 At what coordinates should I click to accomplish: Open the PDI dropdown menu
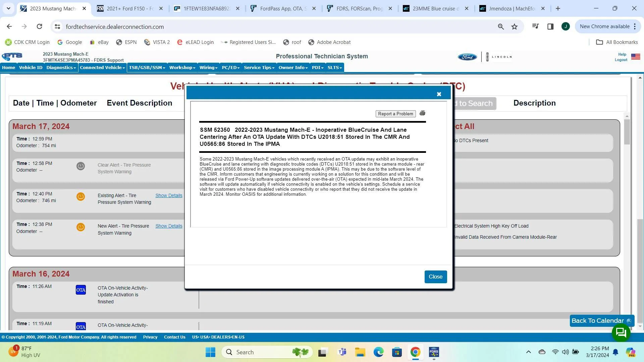(x=317, y=68)
